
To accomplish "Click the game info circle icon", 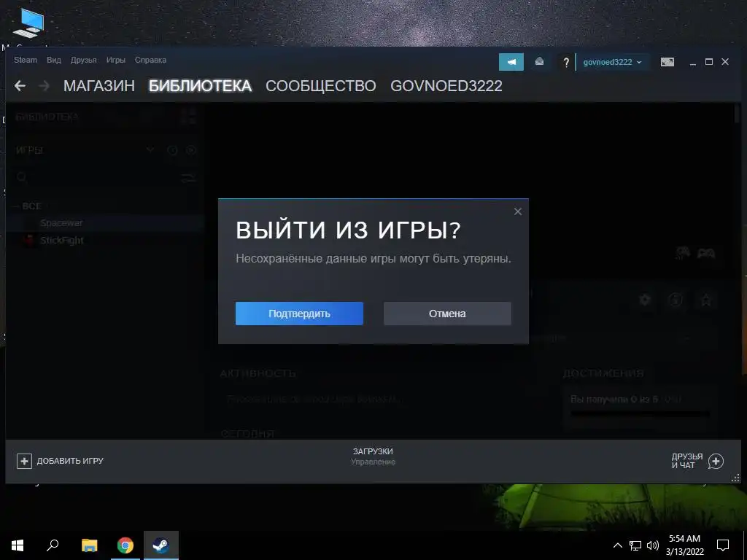I will point(676,300).
